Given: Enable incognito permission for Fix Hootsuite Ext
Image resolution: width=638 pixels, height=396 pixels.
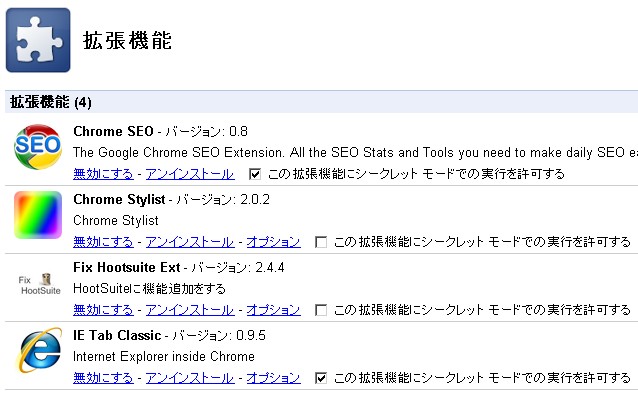Looking at the screenshot, I should pyautogui.click(x=321, y=310).
